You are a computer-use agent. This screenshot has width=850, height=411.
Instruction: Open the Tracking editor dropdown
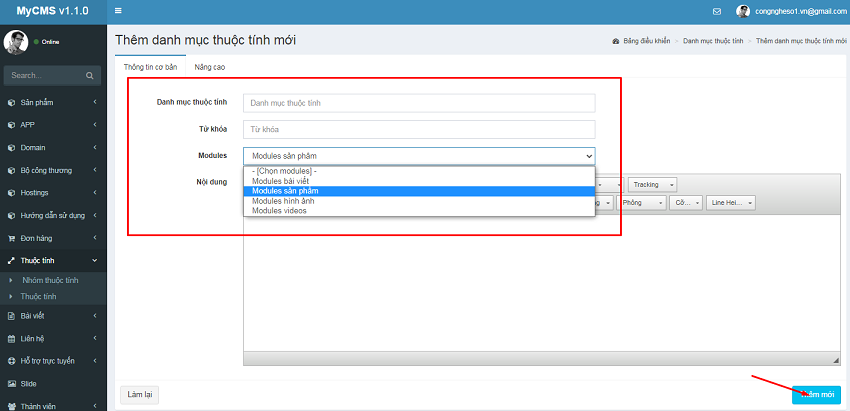(652, 184)
